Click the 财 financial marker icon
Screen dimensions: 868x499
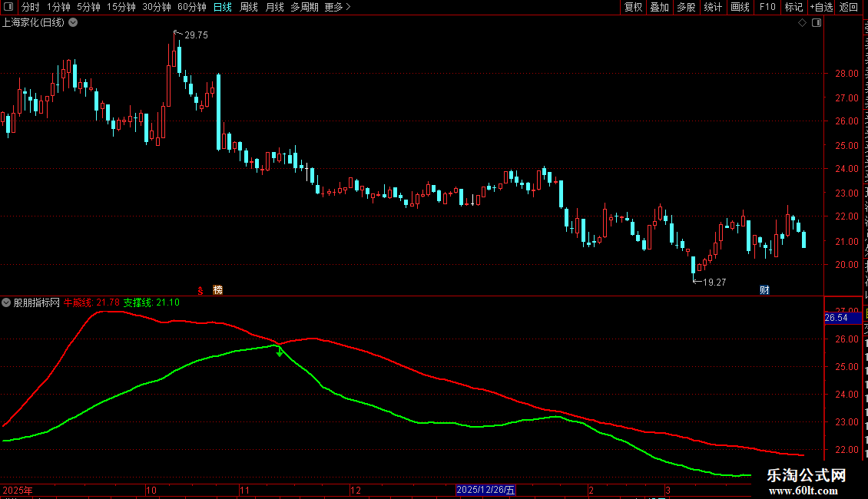pyautogui.click(x=764, y=290)
